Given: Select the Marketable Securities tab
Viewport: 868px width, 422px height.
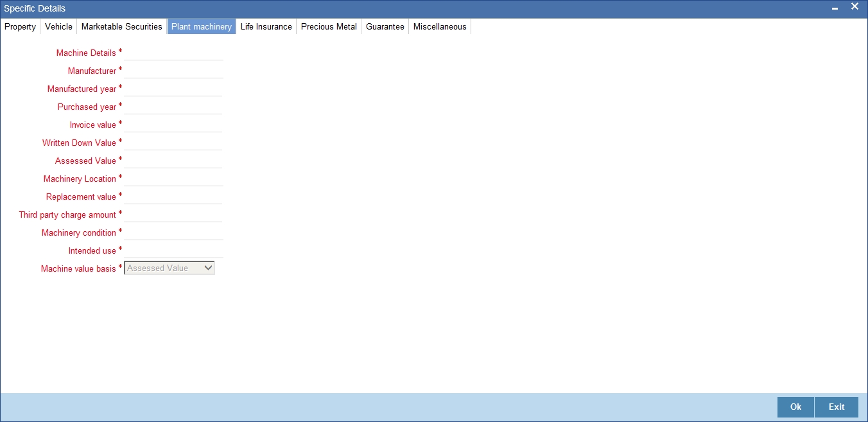Looking at the screenshot, I should [122, 26].
